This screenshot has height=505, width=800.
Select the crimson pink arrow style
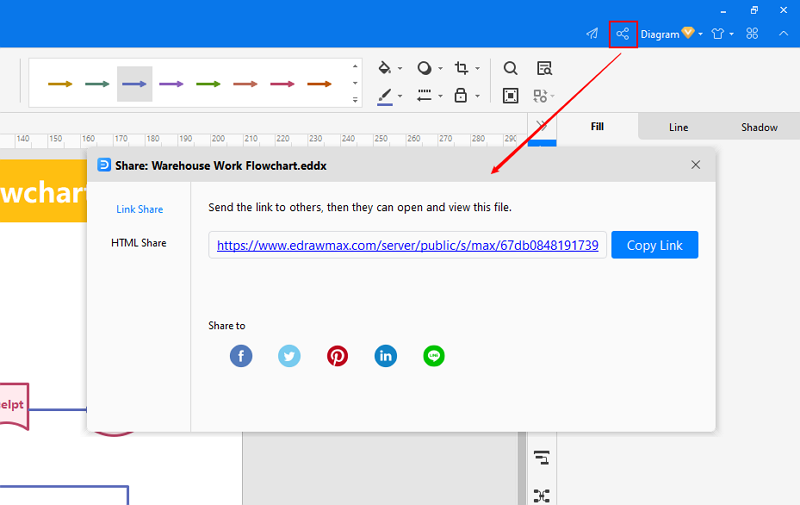pos(282,84)
